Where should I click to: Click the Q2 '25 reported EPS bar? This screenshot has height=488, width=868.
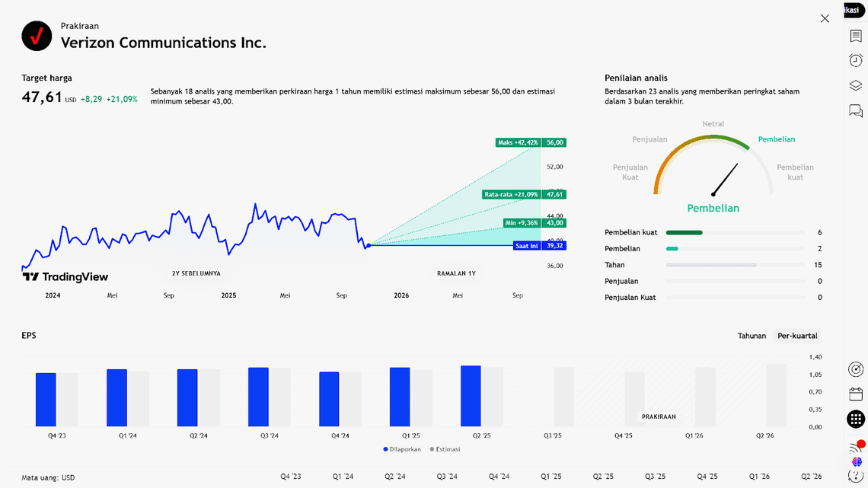coord(471,396)
